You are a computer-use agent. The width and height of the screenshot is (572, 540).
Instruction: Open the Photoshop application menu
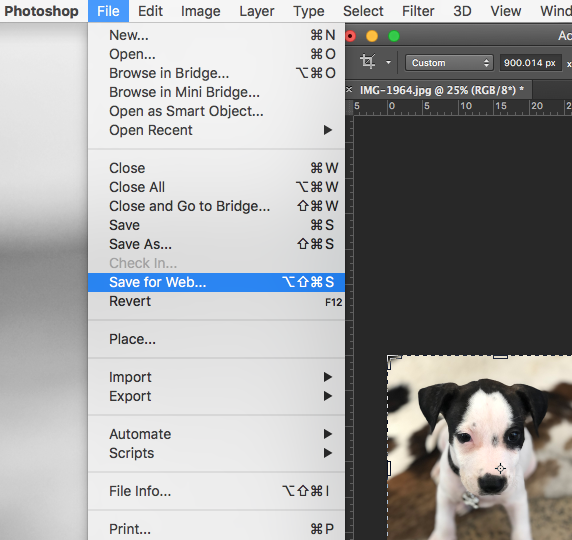pyautogui.click(x=41, y=11)
